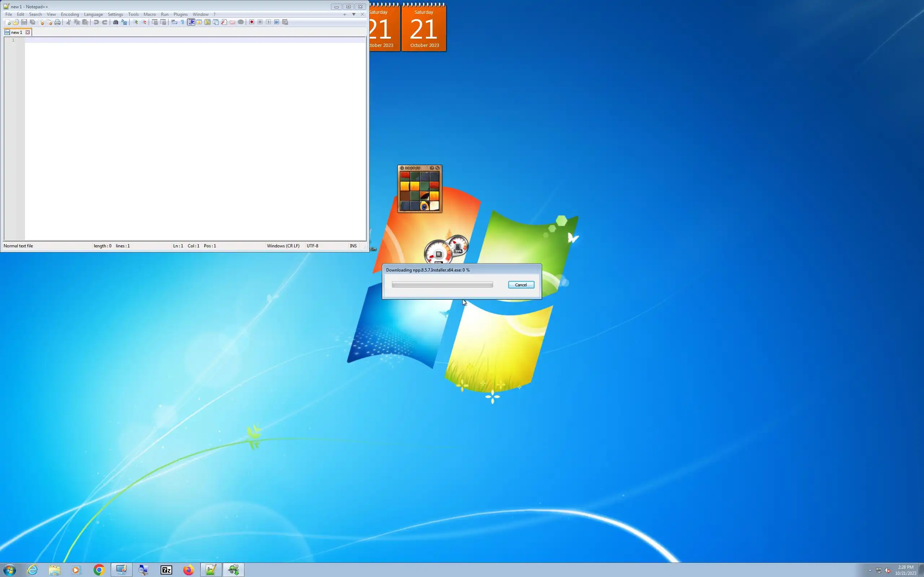Expand the tab list dropdown triangle

pyautogui.click(x=354, y=14)
